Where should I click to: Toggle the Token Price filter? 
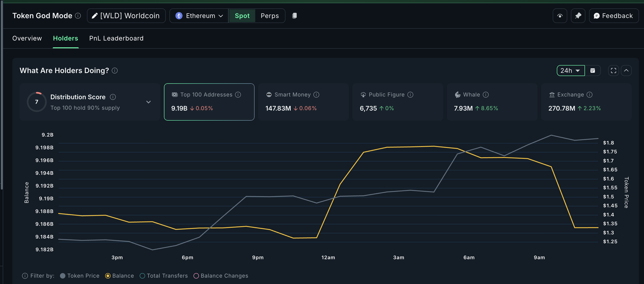tap(80, 276)
